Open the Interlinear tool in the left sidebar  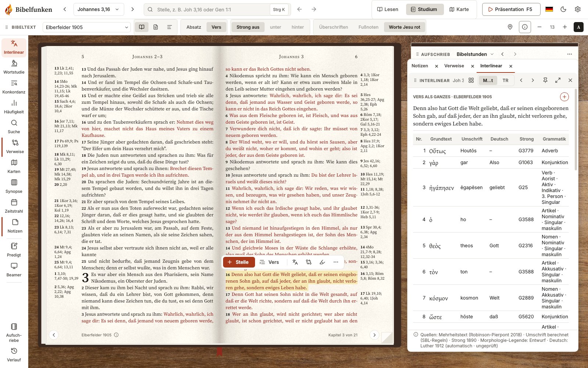point(14,47)
